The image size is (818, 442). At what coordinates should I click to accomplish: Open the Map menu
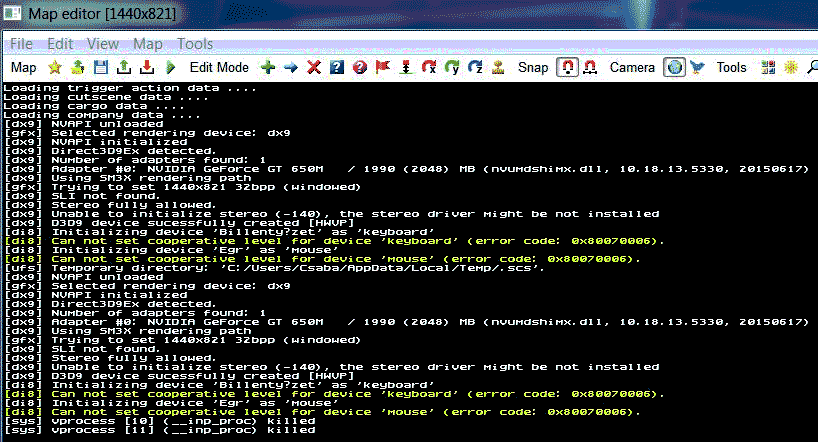[x=147, y=44]
